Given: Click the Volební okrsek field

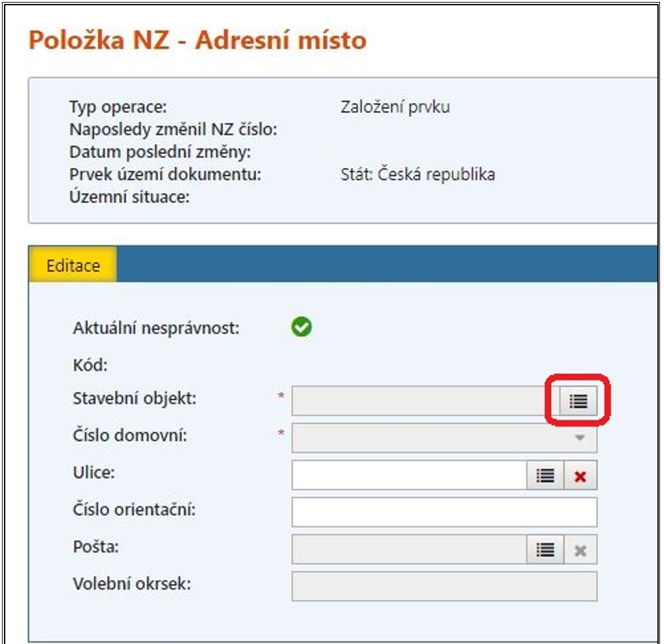Looking at the screenshot, I should (x=444, y=586).
